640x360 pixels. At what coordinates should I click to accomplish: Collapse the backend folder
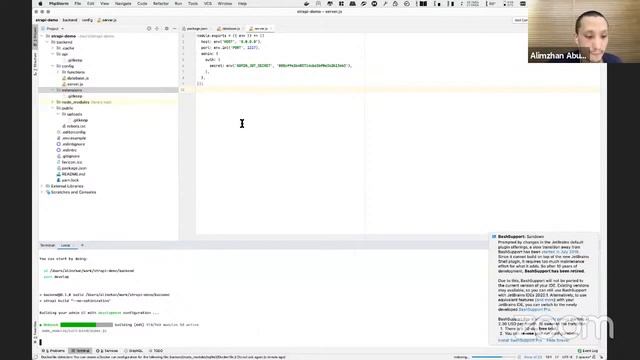pos(47,42)
